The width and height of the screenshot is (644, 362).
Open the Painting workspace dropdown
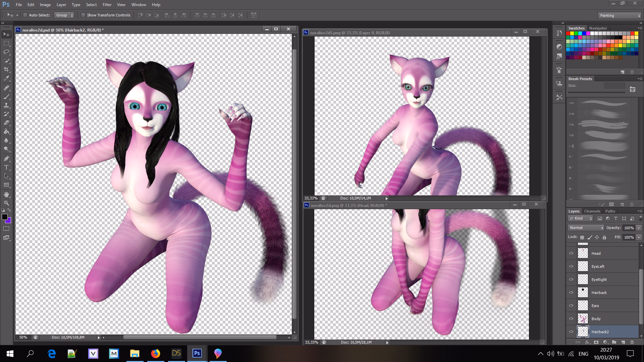(620, 15)
